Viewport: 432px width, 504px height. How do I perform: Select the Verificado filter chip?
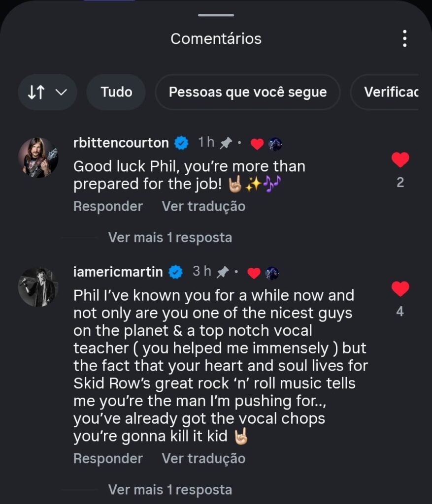(x=390, y=92)
